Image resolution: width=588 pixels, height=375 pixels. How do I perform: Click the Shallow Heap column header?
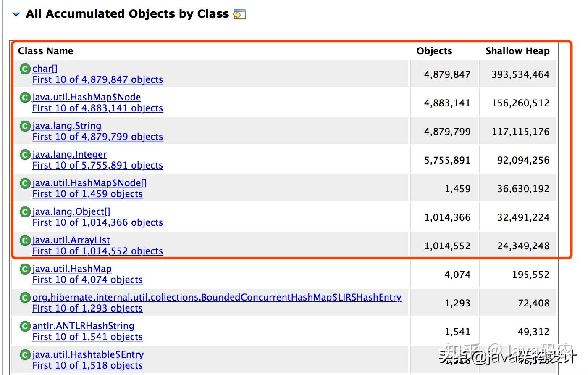517,51
